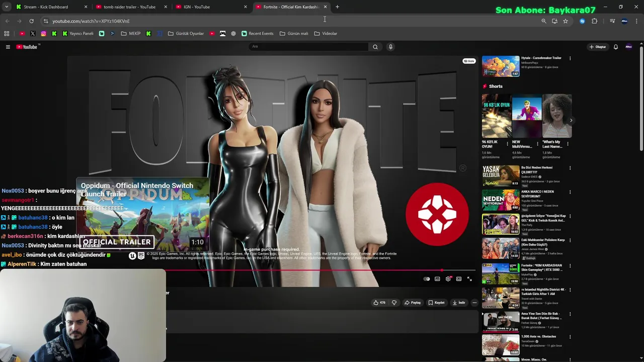Open the Günün malı bookmarks folder
Viewport: 644px width, 362px height.
[294, 34]
